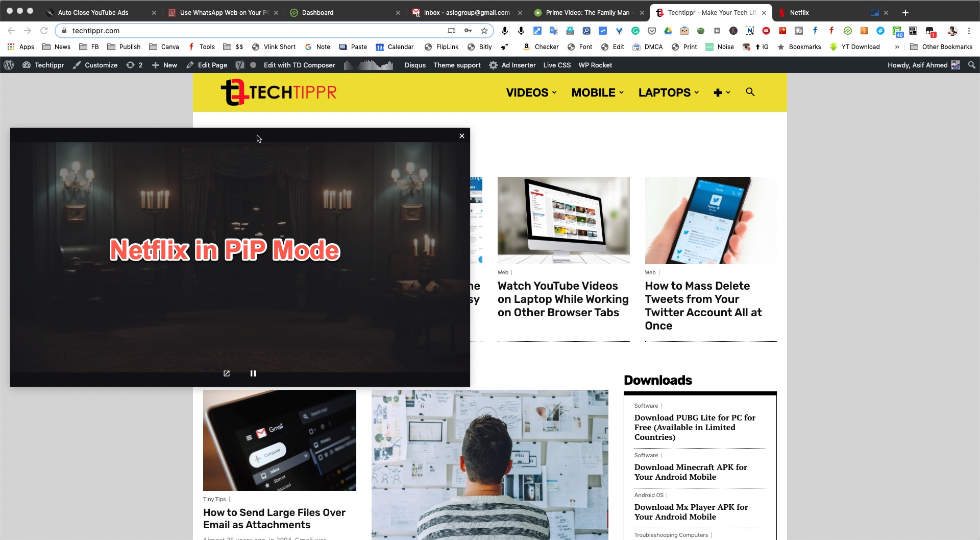Open Live CSS editor
The height and width of the screenshot is (540, 980).
click(557, 65)
